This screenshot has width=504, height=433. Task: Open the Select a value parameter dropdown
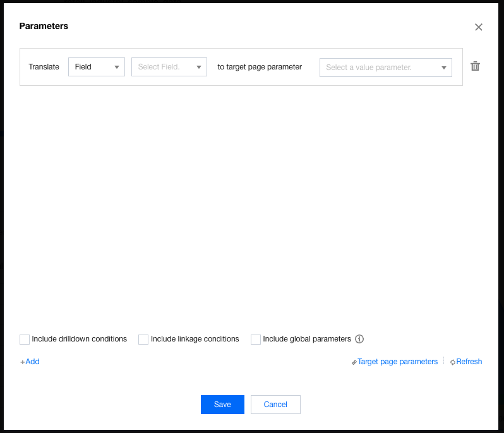(x=385, y=68)
